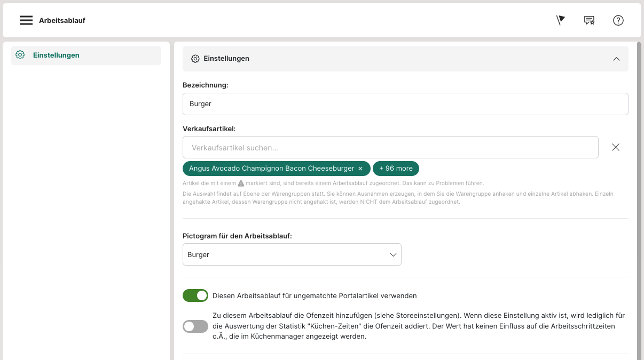Focus the Verkaufsartikel suchen search field
Screen dimensions: 644x360
[x=390, y=147]
